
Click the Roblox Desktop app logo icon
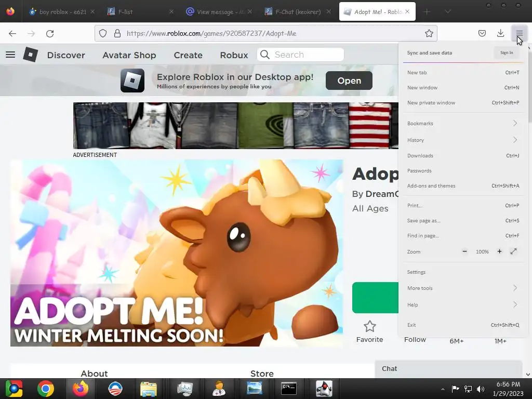(x=132, y=81)
